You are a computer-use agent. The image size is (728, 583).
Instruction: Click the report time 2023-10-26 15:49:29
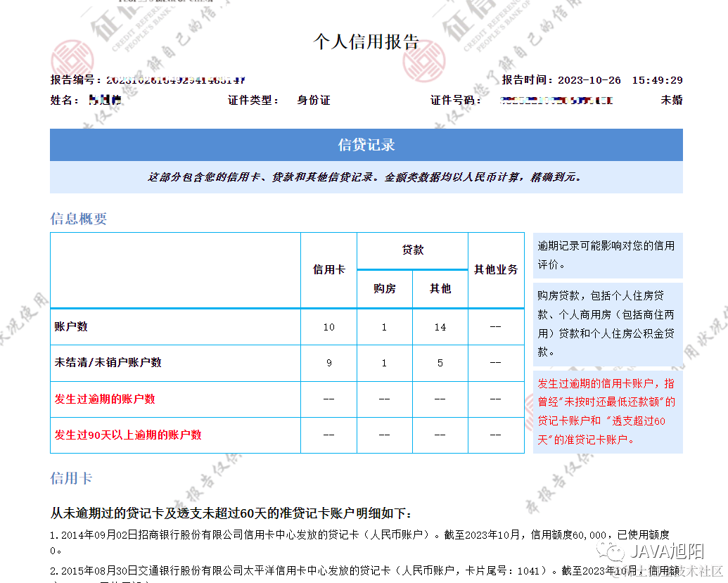click(619, 80)
